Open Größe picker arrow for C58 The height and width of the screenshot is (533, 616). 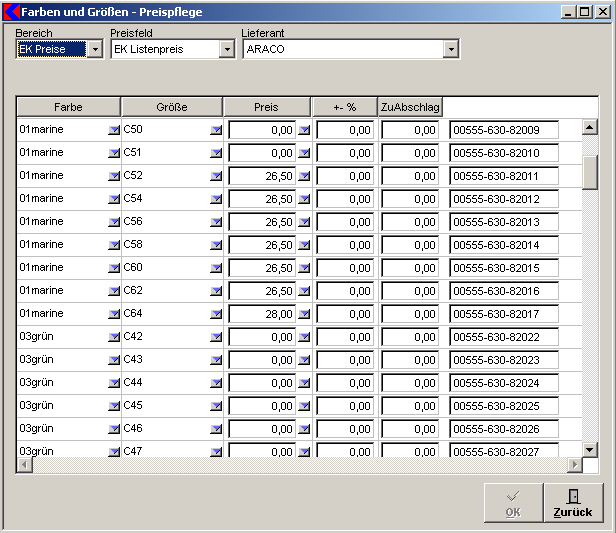pyautogui.click(x=216, y=245)
